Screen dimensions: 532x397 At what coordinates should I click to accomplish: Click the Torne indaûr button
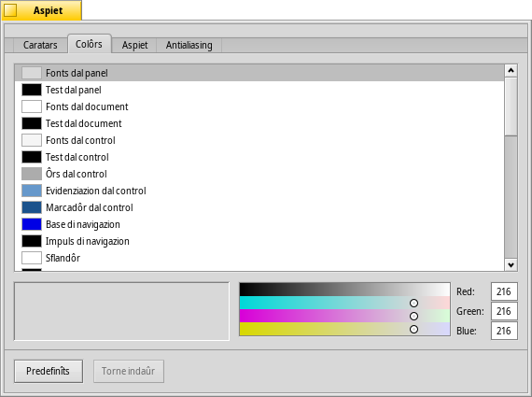tap(129, 371)
